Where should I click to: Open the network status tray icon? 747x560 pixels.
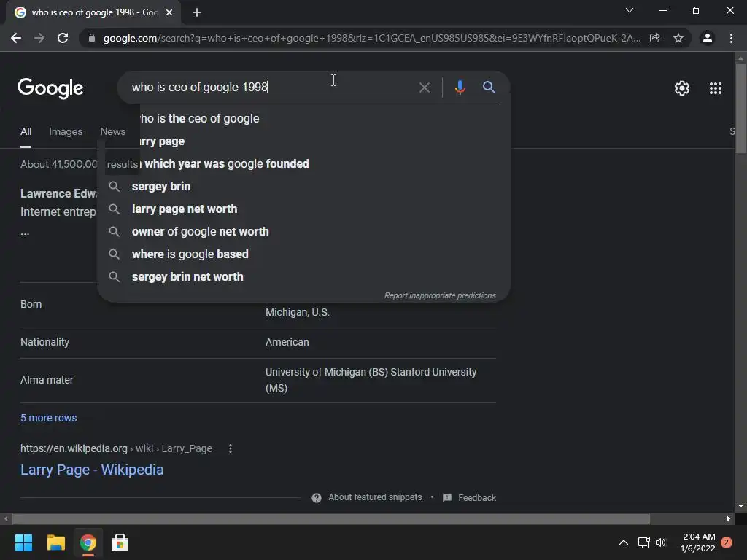coord(643,542)
